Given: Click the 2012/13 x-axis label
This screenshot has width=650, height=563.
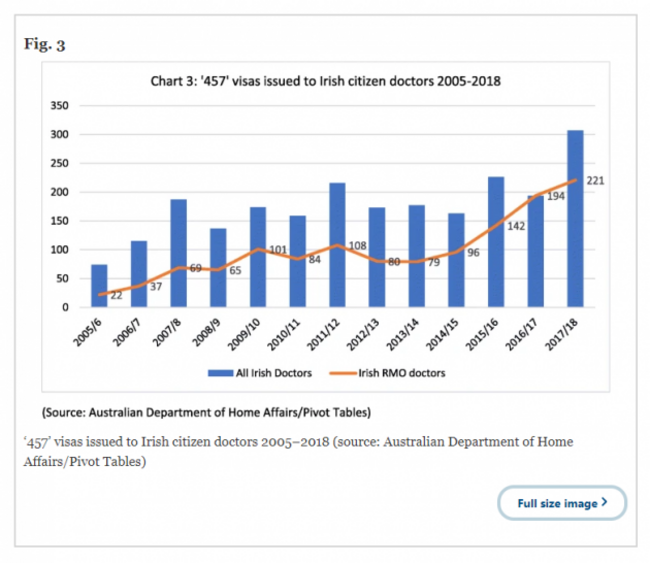Looking at the screenshot, I should [363, 334].
